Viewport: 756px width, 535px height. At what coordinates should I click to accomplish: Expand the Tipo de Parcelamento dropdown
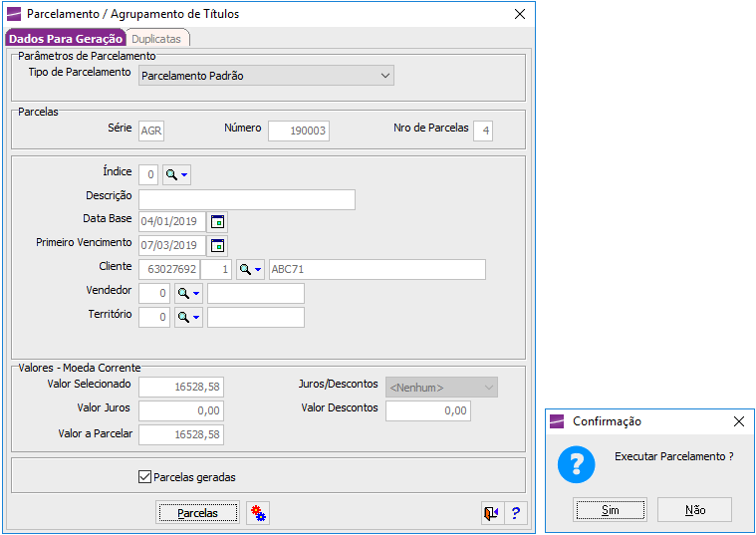click(385, 76)
